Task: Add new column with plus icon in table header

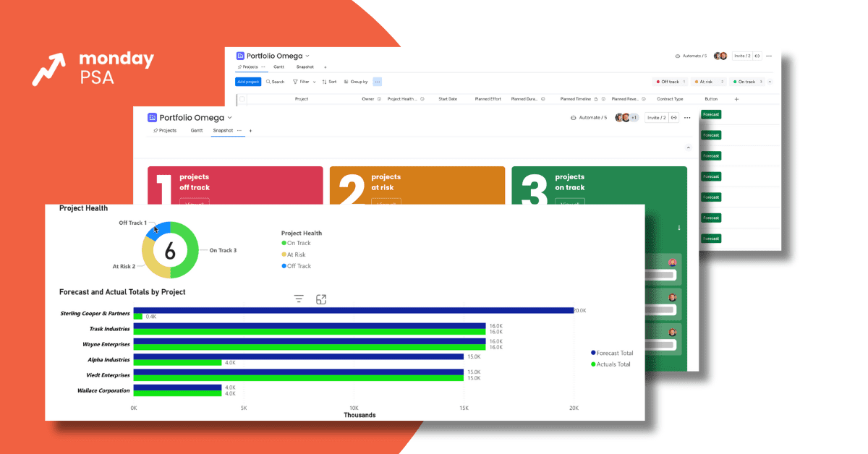Action: click(x=736, y=99)
